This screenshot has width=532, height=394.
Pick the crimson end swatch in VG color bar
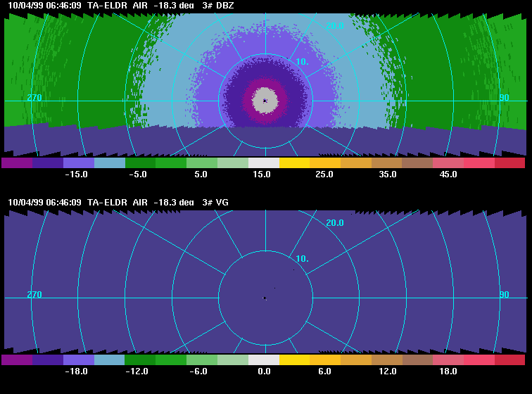click(509, 360)
